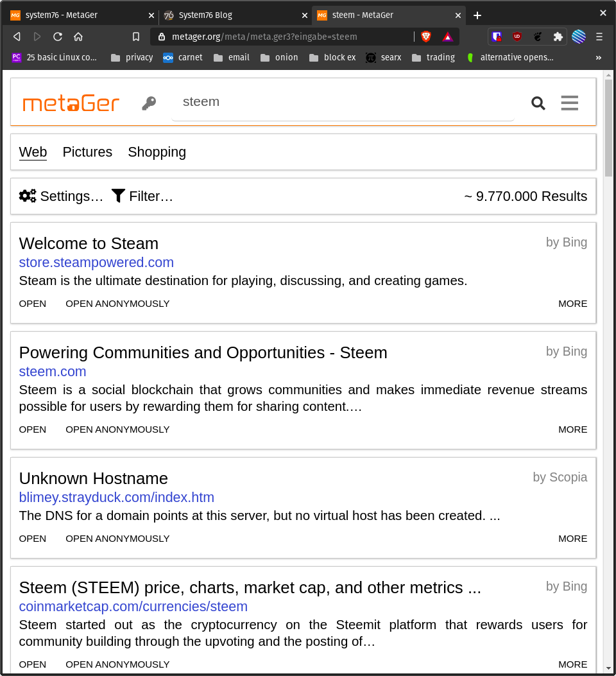
Task: Click OPEN ANONYMOUSLY for coinmarketcap result
Action: (117, 664)
